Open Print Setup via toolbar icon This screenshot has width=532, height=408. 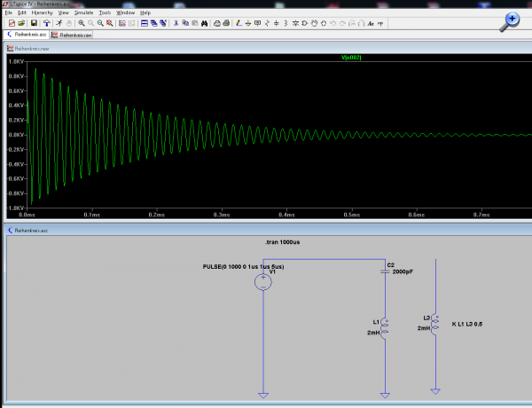point(217,23)
